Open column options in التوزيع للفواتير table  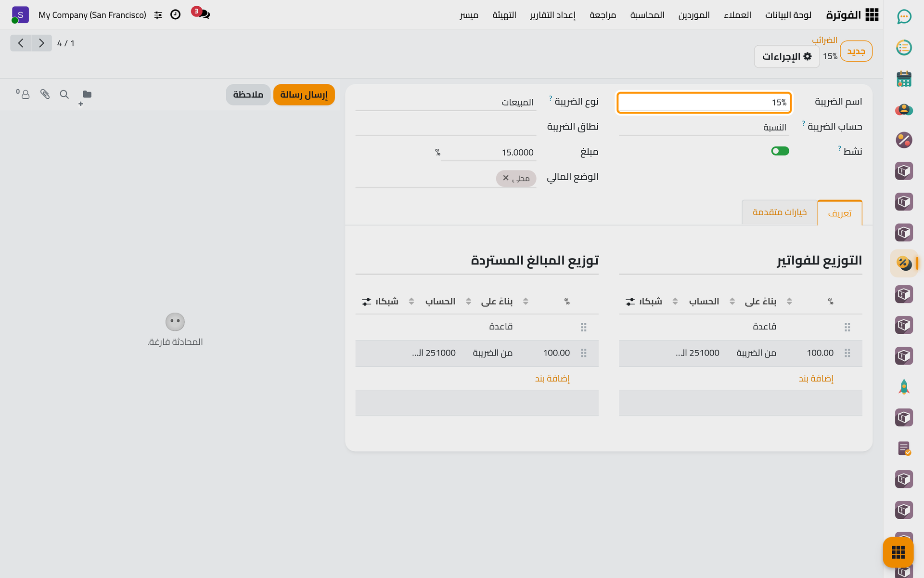[630, 302]
